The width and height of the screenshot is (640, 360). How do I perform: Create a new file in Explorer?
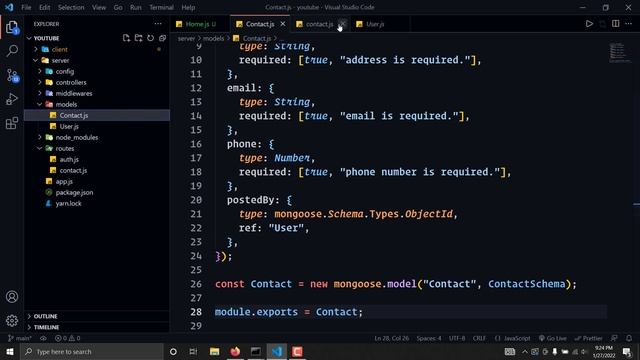click(126, 38)
